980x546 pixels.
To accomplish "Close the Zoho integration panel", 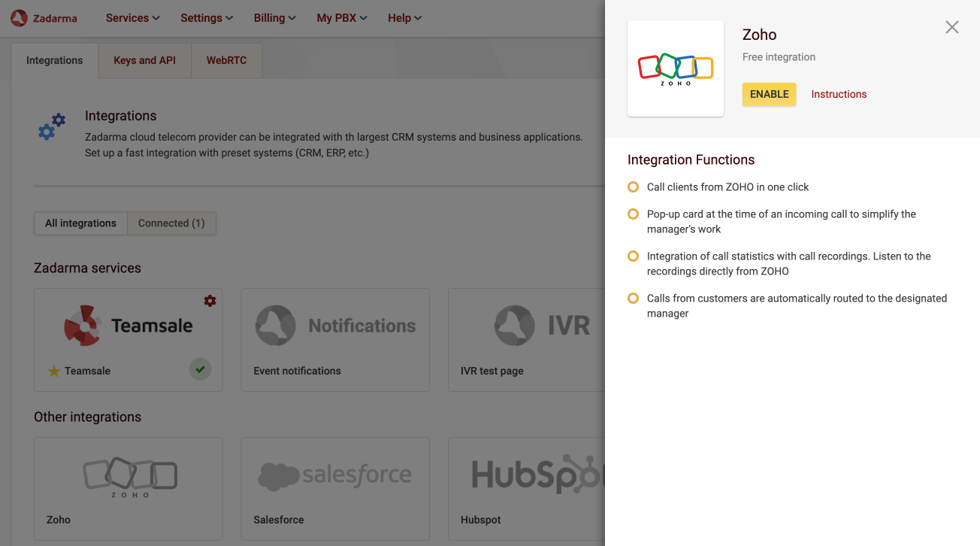I will [x=951, y=28].
